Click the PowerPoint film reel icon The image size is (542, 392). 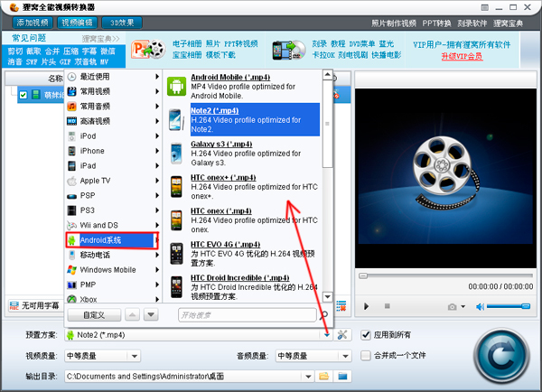pos(149,50)
